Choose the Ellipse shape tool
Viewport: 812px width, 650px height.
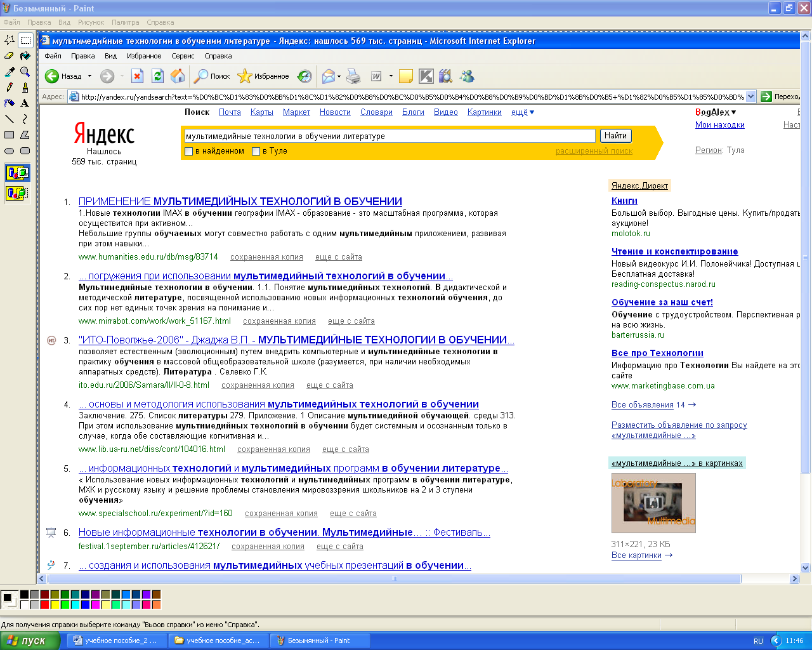(10, 150)
